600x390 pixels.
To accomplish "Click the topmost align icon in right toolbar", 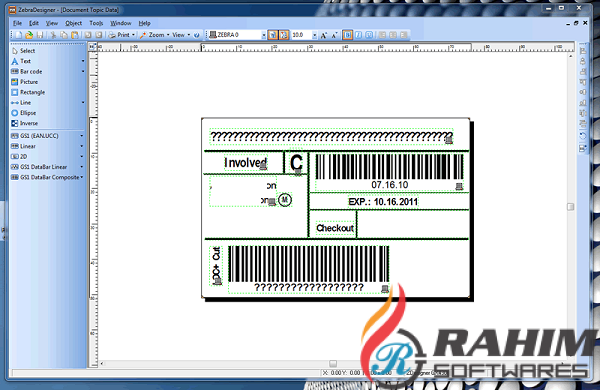I will tap(583, 51).
